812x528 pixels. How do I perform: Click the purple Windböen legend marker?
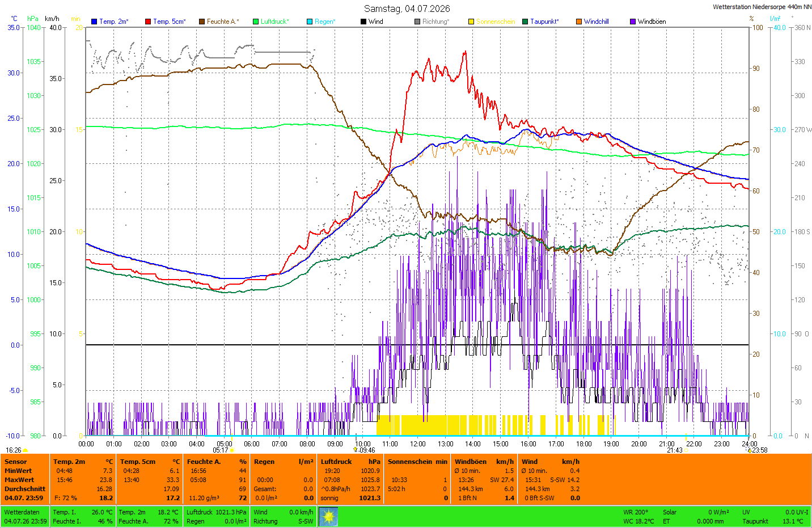click(x=633, y=22)
